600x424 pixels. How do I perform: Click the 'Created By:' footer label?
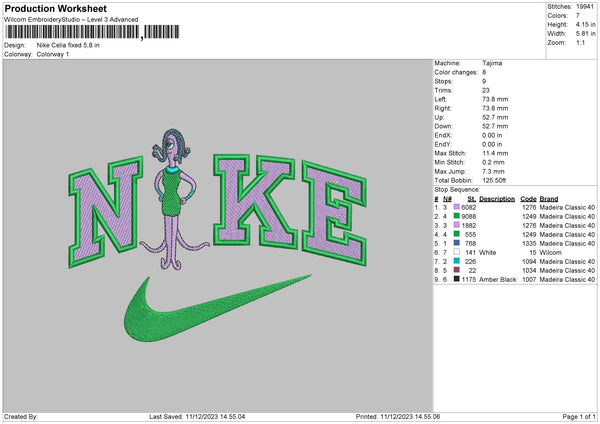click(x=21, y=416)
